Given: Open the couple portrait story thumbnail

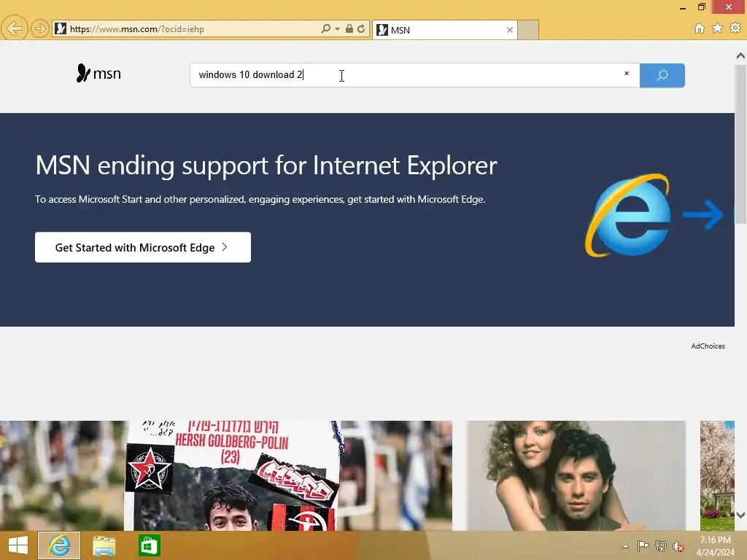Looking at the screenshot, I should tap(576, 475).
